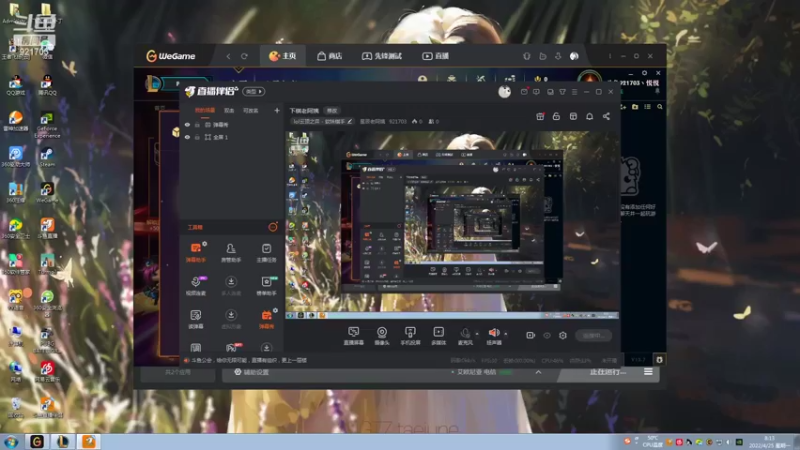Switch to WeGame 先锋测试 tab
800x450 pixels.
coord(382,56)
